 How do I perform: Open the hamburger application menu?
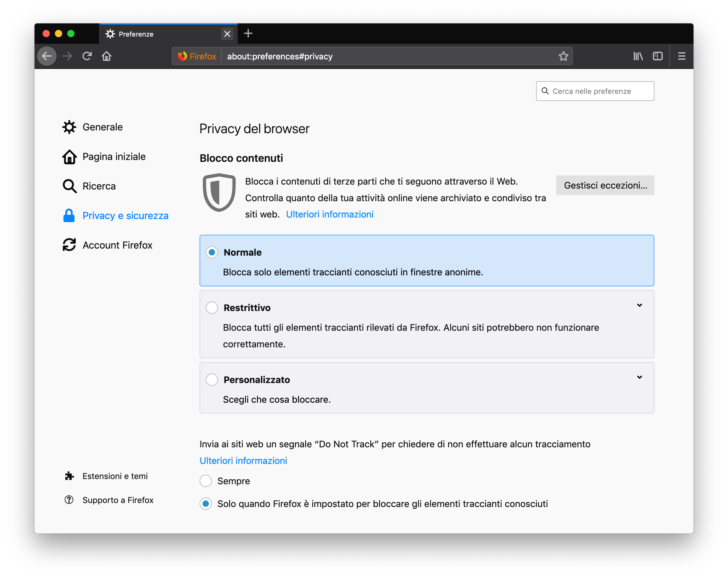[x=681, y=56]
